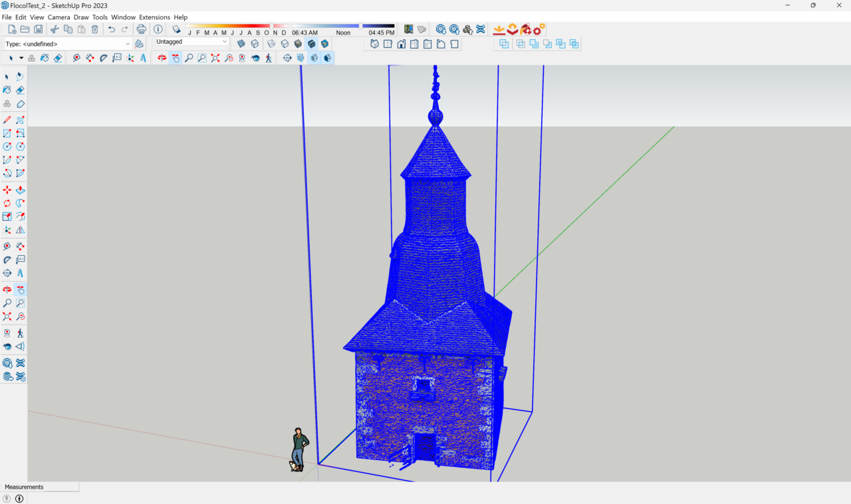
Task: Open the Window menu
Action: coord(123,17)
